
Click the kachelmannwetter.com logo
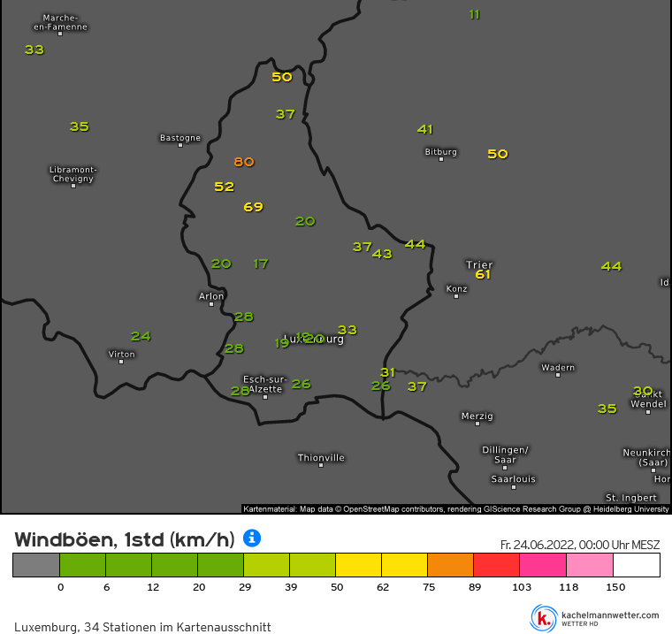pos(595,618)
